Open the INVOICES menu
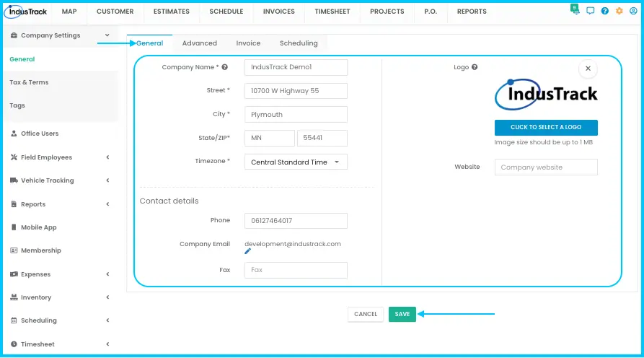644x358 pixels. 279,12
